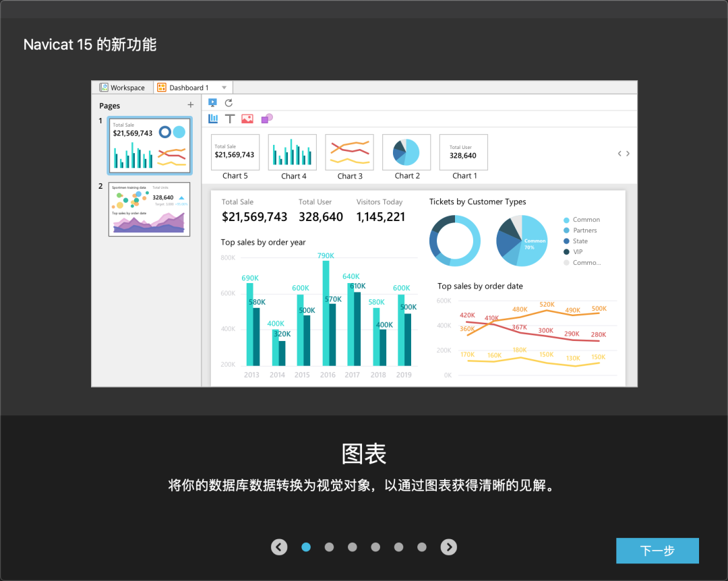
Task: Open the Dashboard 1 tab dropdown arrow
Action: pos(224,88)
